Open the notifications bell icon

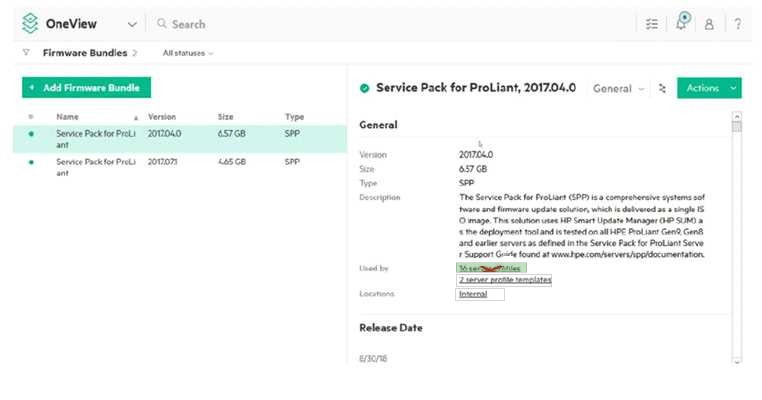pos(681,22)
